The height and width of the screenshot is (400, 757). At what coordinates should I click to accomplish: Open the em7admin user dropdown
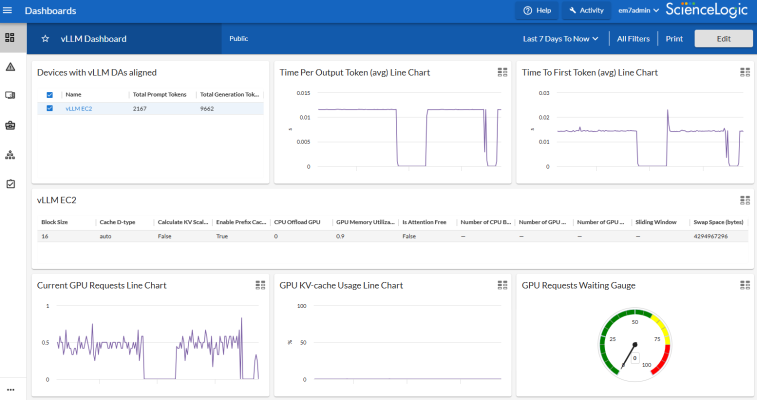tap(638, 10)
